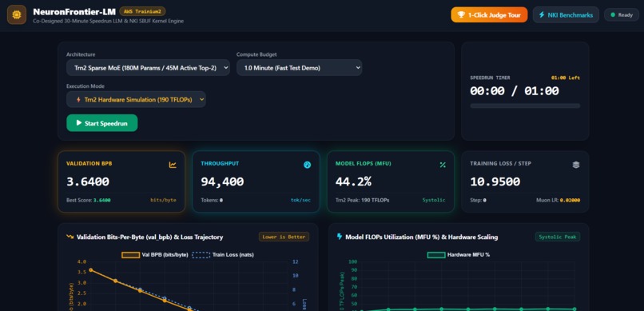The height and width of the screenshot is (311, 644).
Task: Click the Systolic Peak tag
Action: tap(558, 237)
